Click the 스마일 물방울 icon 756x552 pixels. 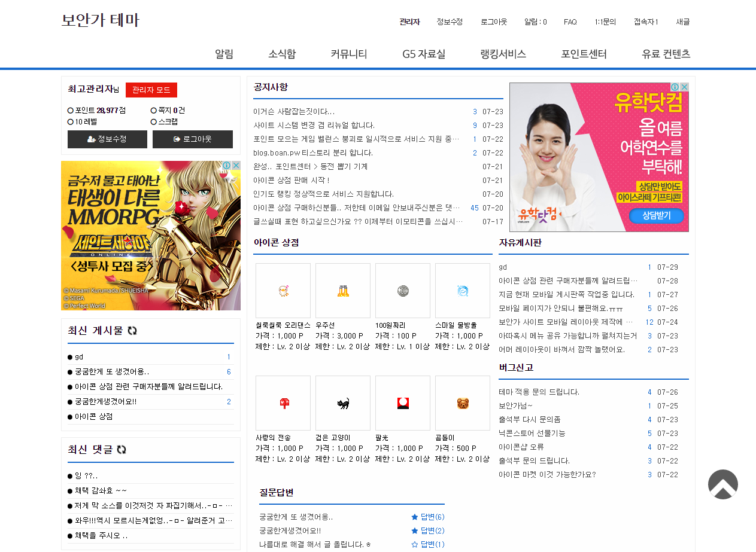pos(463,290)
